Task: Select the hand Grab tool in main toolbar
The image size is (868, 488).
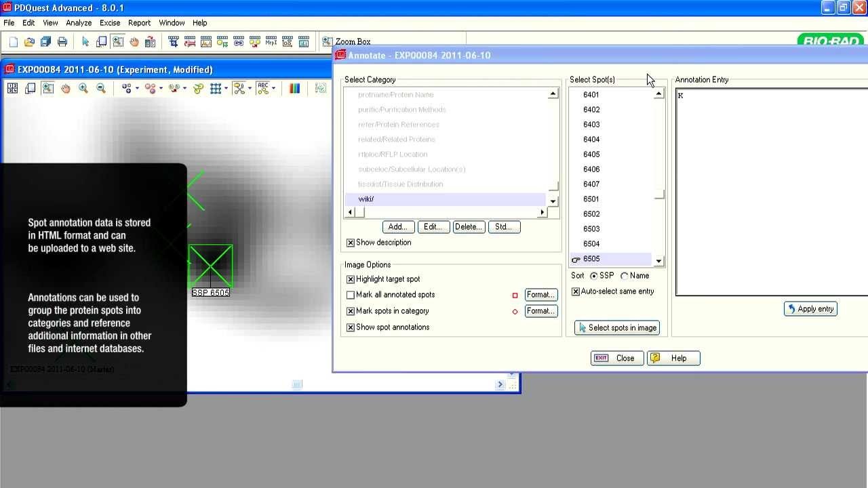Action: point(134,41)
